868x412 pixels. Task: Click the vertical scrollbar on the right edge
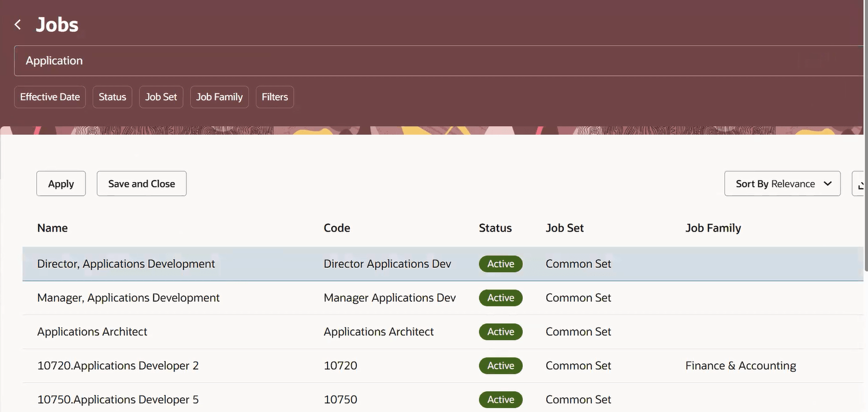[866, 264]
